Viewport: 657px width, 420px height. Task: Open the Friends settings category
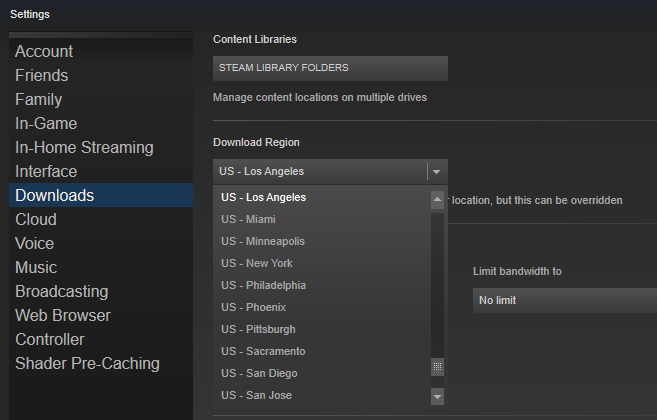tap(101, 75)
